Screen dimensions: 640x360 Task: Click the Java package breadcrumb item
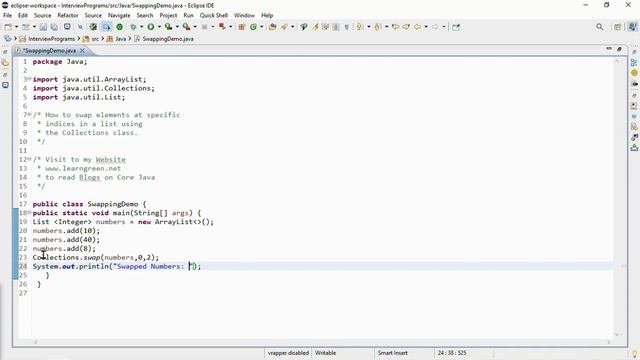(x=116, y=39)
